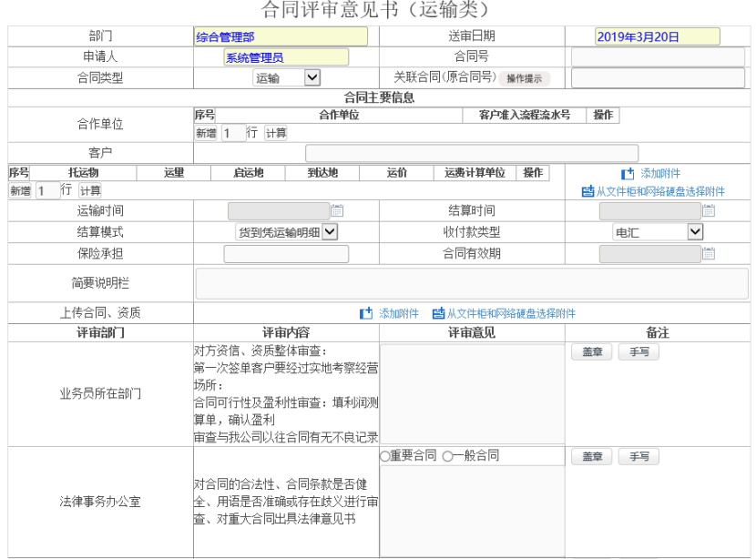This screenshot has width=756, height=559.
Task: Click the 送审日期 date field
Action: [657, 37]
